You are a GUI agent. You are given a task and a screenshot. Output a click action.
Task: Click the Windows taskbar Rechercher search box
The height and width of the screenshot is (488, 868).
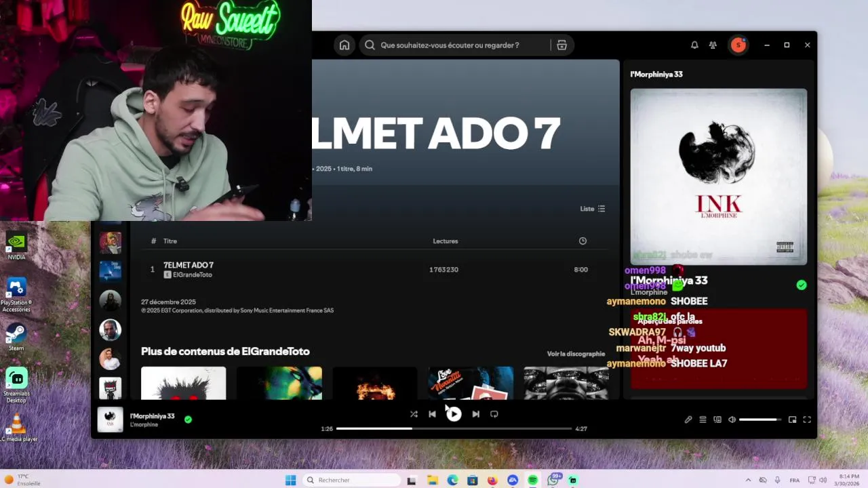[353, 480]
